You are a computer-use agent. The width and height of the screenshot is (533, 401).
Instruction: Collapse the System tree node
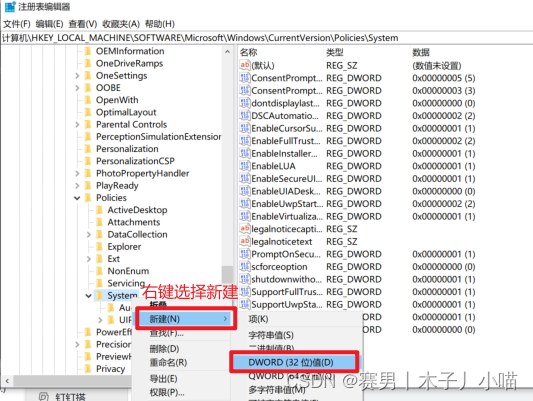click(x=89, y=296)
